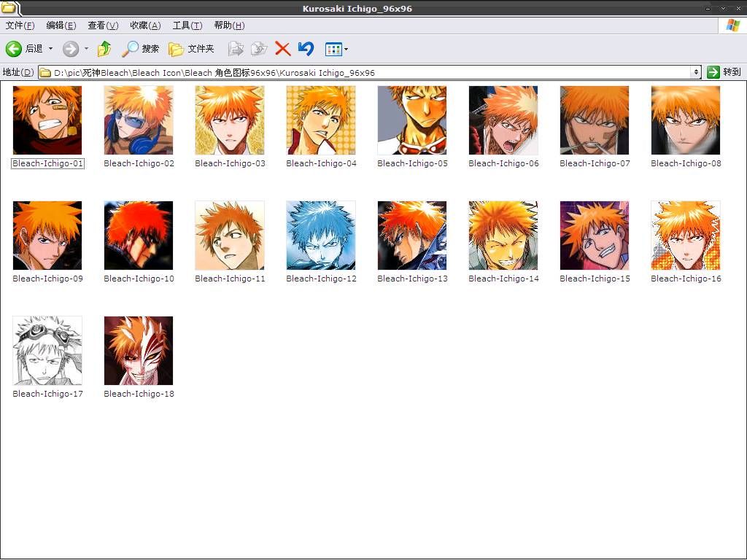
Task: Open the 帮助(H) menu
Action: 229,26
